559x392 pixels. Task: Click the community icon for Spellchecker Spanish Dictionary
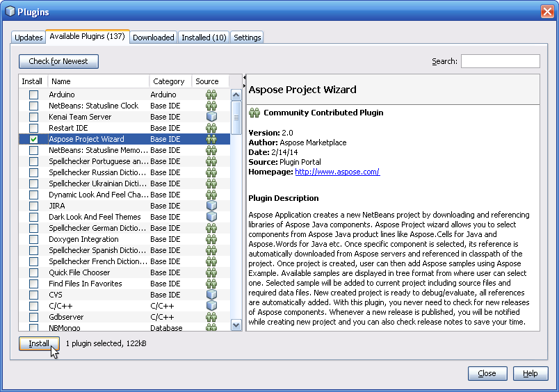[211, 250]
